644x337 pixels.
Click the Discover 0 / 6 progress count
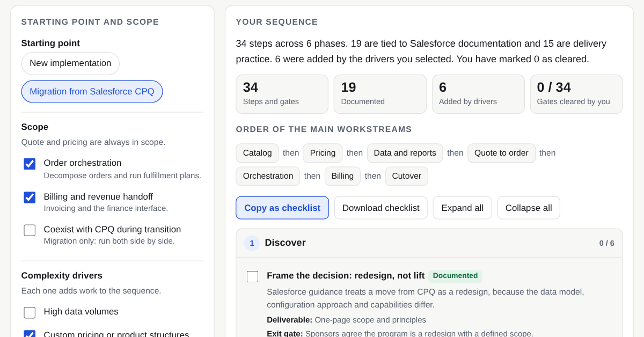coord(606,243)
